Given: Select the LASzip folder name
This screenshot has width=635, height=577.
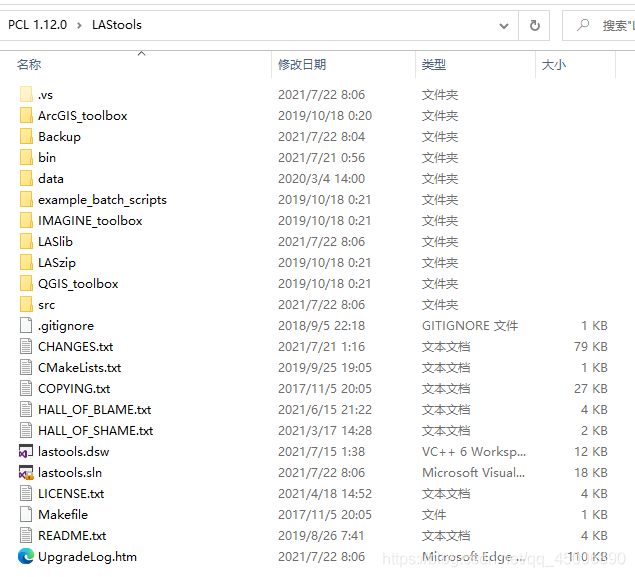Looking at the screenshot, I should click(x=57, y=263).
